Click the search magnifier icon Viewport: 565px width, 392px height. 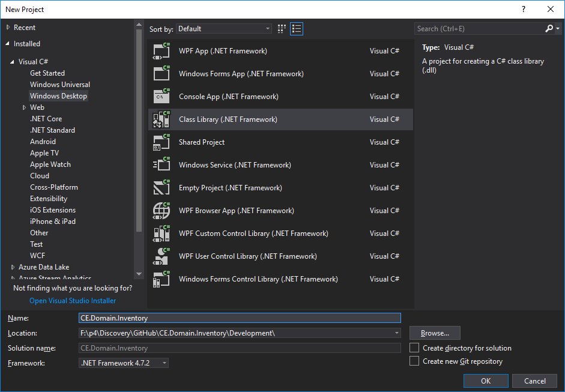click(x=549, y=29)
